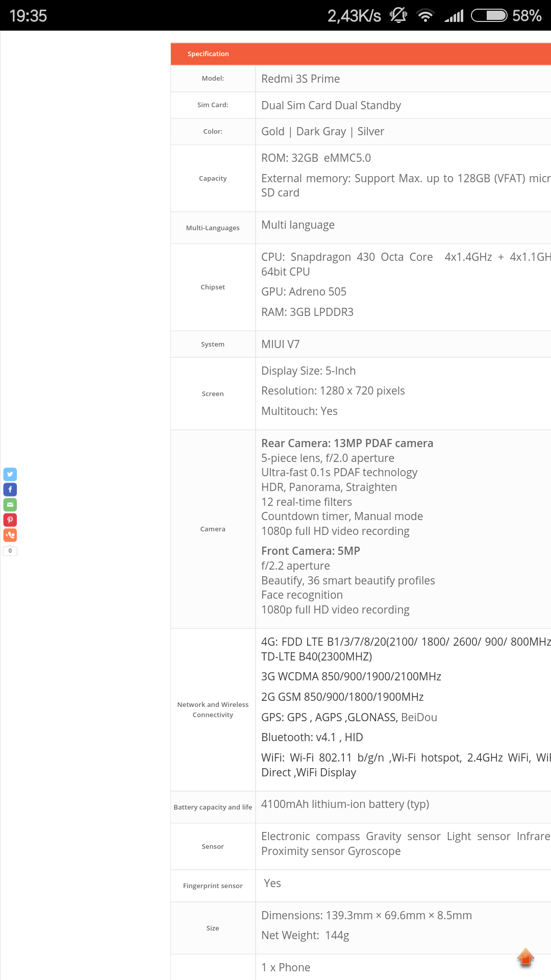Tap the 2,43K/s network speed
The image size is (551, 980).
point(354,16)
